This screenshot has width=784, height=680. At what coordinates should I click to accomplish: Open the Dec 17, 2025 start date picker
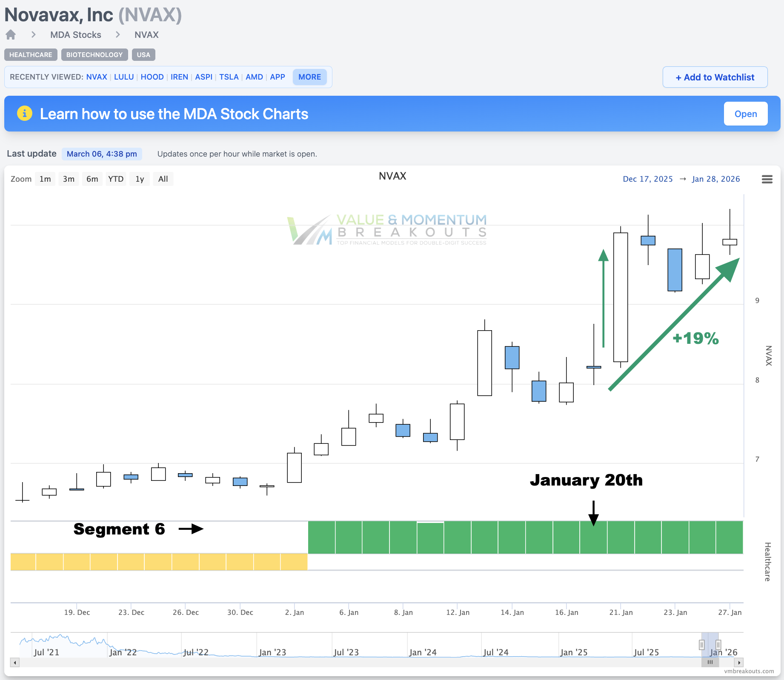point(648,179)
